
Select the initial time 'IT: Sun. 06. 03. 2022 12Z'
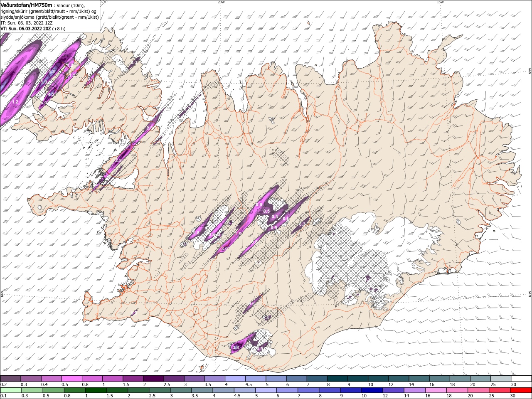tap(26, 23)
